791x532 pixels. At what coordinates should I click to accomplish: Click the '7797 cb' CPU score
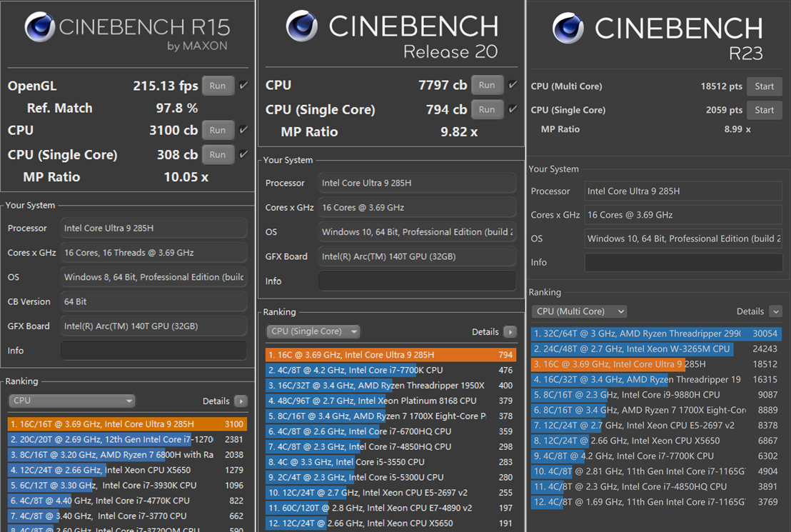pos(443,85)
